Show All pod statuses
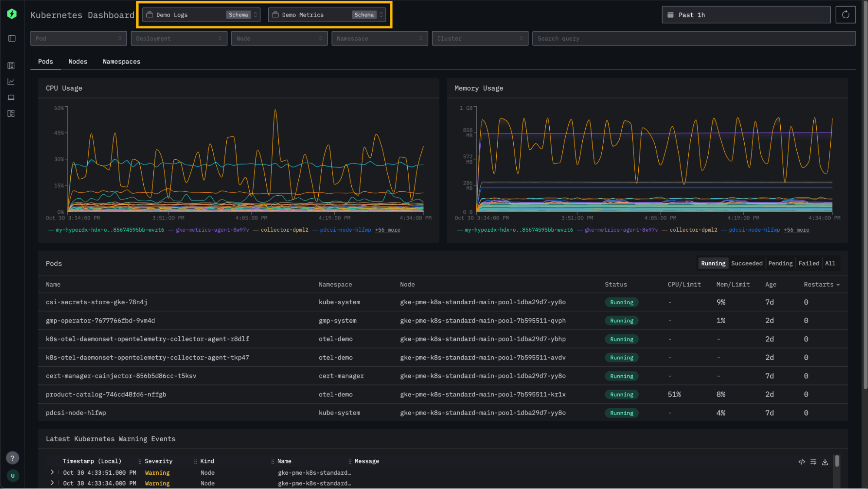The image size is (868, 489). (830, 263)
